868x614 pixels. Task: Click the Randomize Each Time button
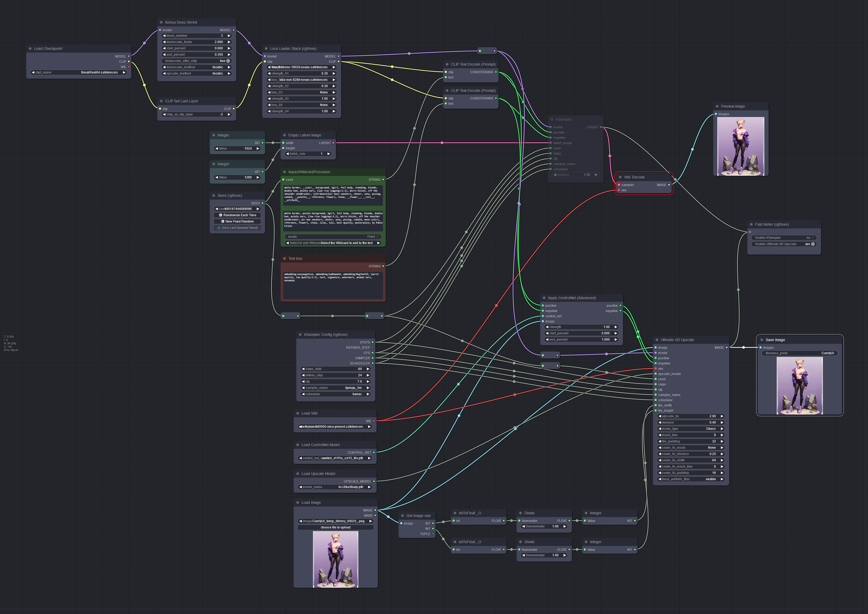tap(237, 215)
